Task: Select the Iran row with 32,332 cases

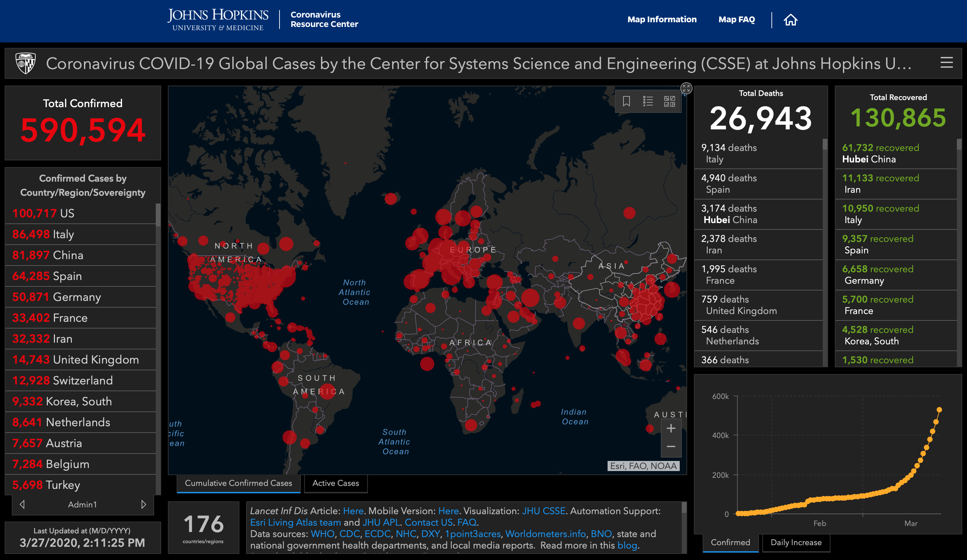Action: point(81,339)
